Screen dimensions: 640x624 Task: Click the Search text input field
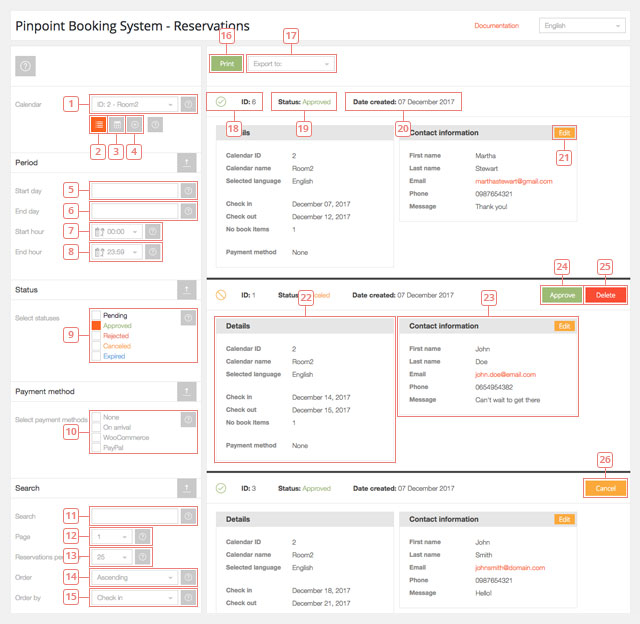click(135, 516)
